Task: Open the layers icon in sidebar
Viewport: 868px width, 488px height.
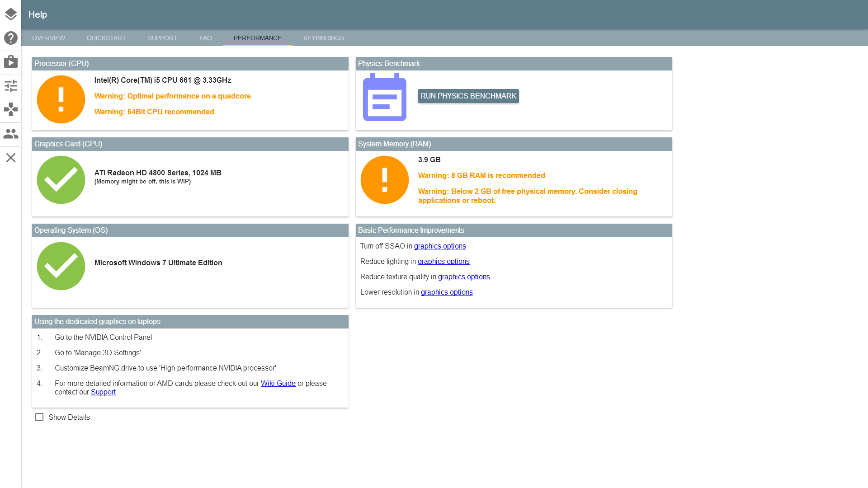Action: click(10, 14)
